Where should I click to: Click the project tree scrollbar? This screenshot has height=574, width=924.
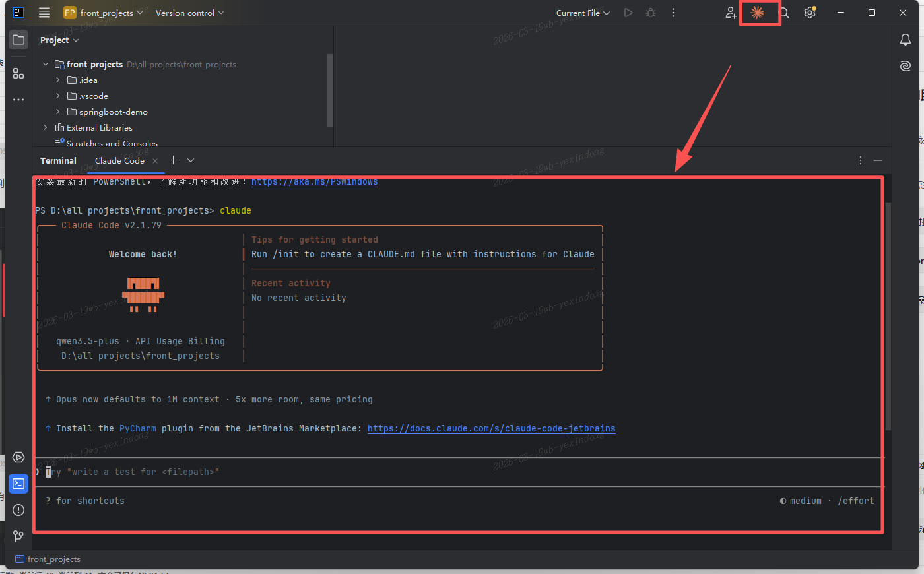(x=330, y=90)
